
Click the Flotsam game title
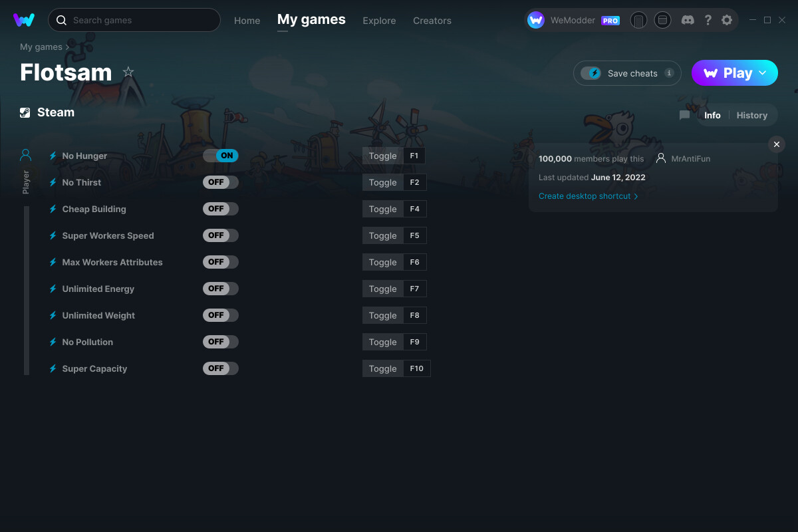coord(66,72)
